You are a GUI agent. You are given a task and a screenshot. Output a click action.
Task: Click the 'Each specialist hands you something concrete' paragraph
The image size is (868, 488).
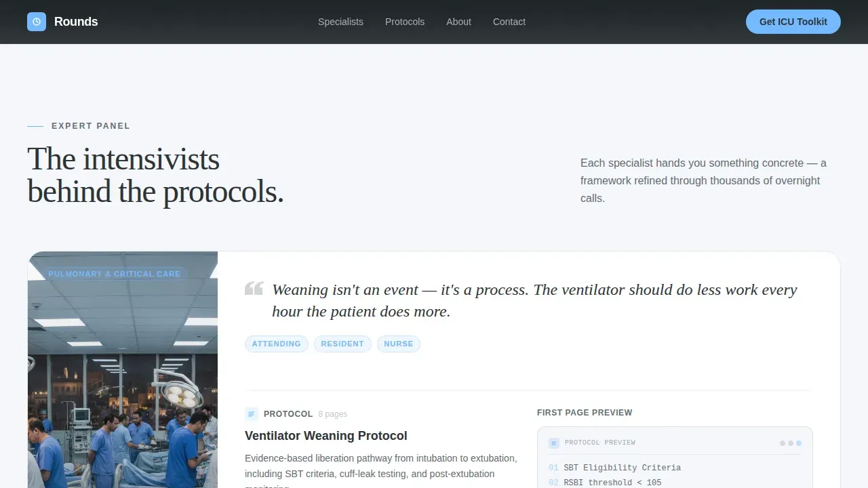tap(703, 180)
